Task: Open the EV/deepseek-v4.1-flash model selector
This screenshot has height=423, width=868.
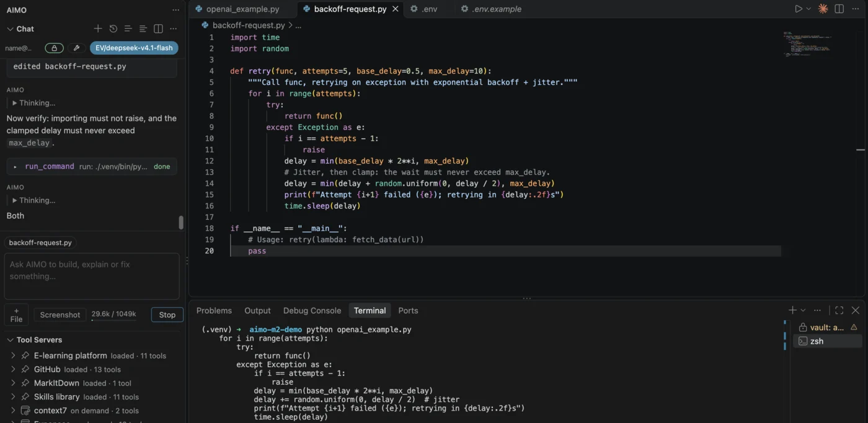Action: tap(134, 48)
